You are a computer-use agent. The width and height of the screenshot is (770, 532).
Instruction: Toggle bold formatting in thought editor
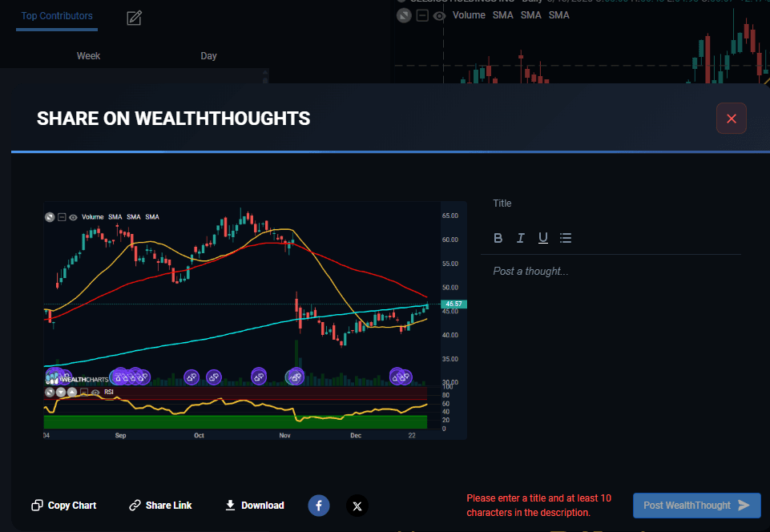coord(498,238)
